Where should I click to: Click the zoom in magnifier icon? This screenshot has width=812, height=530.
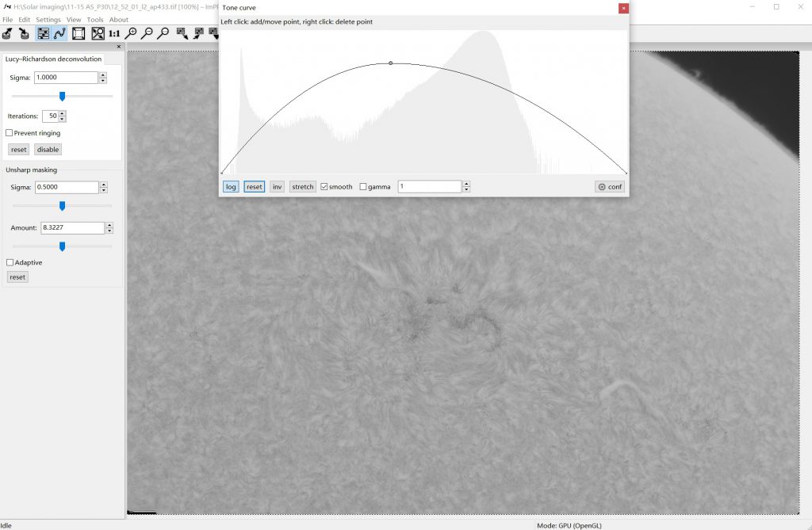131,33
